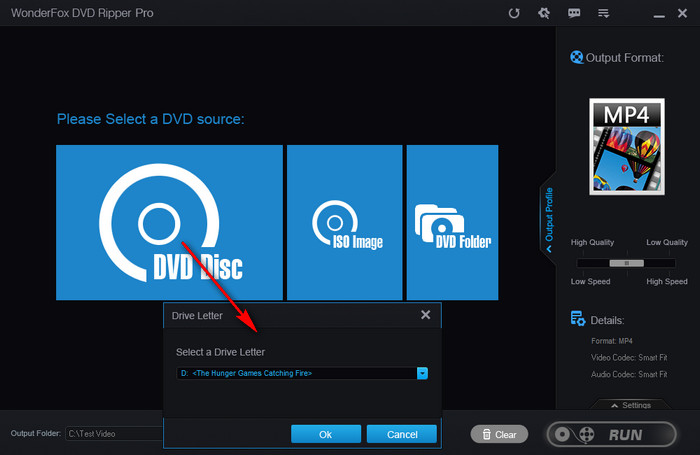The width and height of the screenshot is (700, 455).
Task: Close the WonderFox DVD Ripper Pro window
Action: pos(682,13)
